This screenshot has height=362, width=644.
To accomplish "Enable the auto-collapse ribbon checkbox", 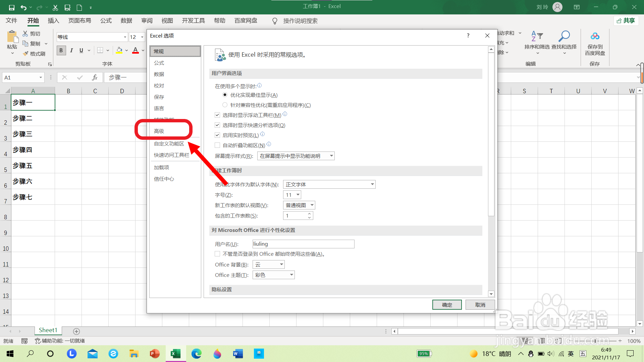I will coord(217,145).
